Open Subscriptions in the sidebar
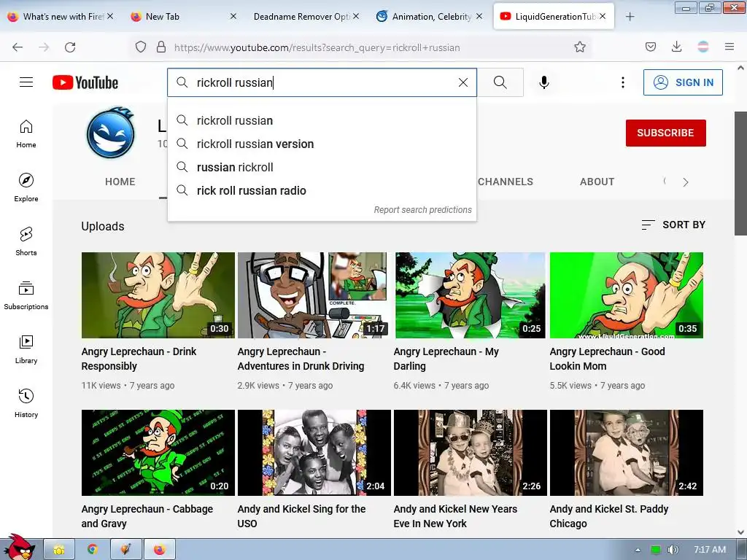 click(x=26, y=295)
